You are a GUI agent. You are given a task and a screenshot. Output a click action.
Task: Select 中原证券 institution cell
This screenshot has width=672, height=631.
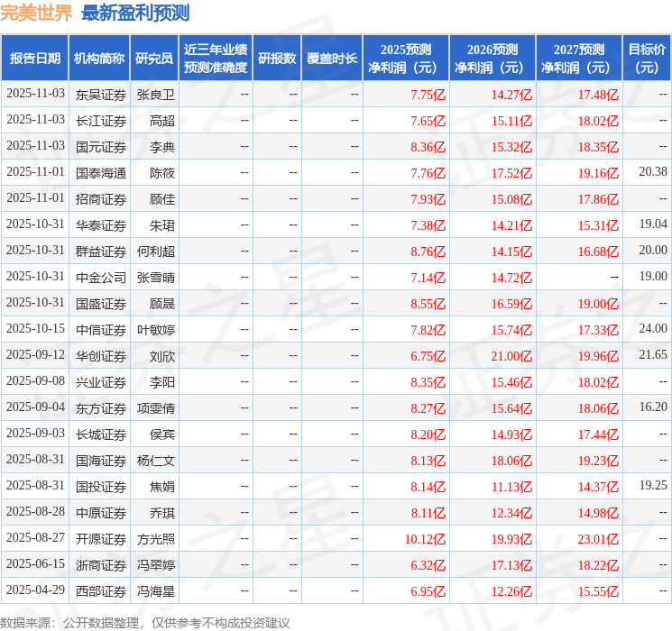pos(101,513)
